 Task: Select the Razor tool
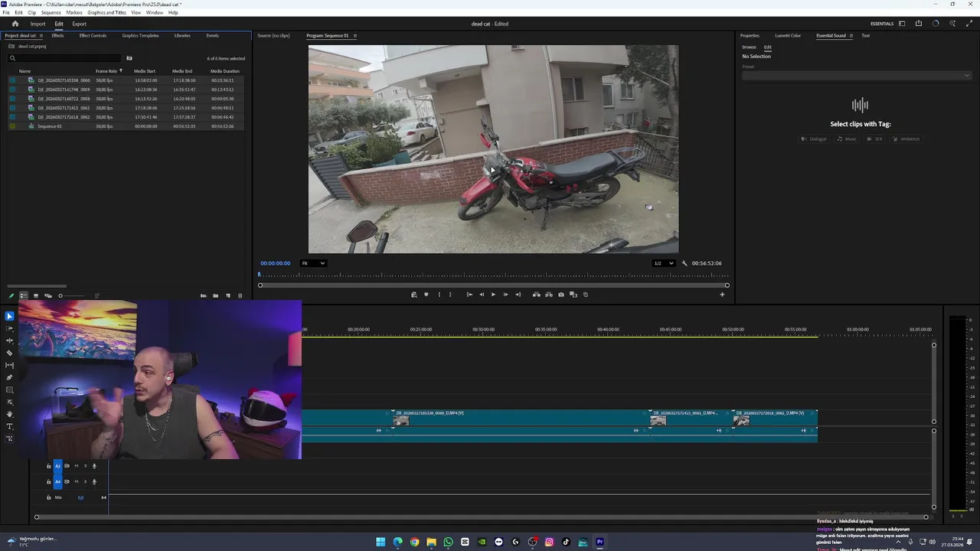(x=9, y=353)
